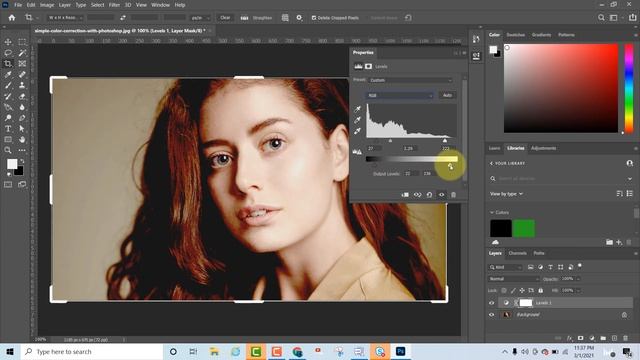Screen dimensions: 640x360
Task: Click the Straighten level icon
Action: click(244, 18)
